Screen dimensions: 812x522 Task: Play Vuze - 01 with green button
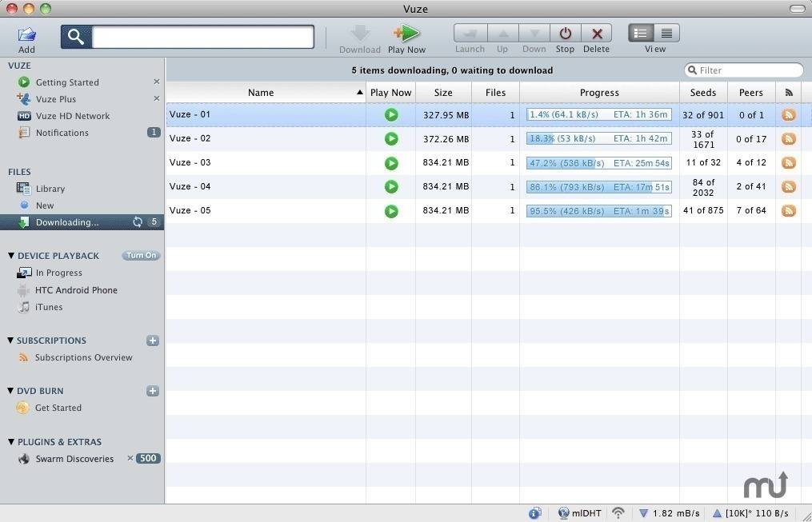[391, 115]
